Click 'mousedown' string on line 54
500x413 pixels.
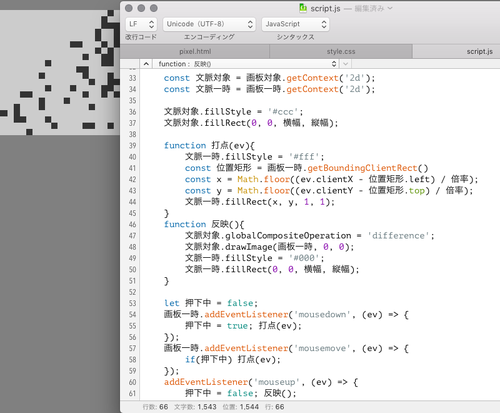pos(322,314)
